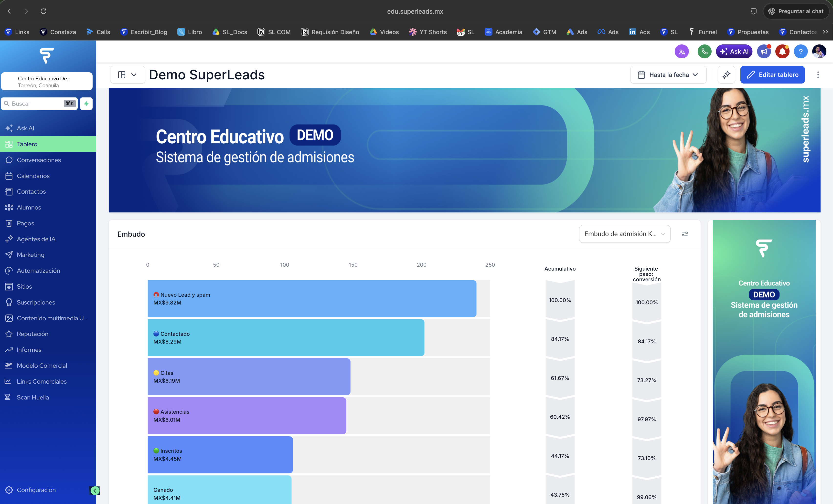Open Scan Huella in the sidebar
This screenshot has height=504, width=833.
tap(48, 397)
